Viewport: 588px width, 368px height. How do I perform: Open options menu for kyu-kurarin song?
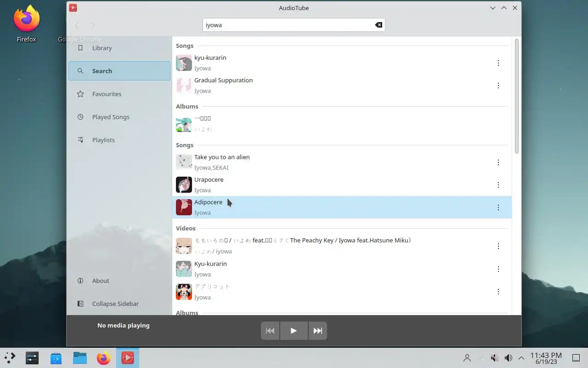point(498,63)
